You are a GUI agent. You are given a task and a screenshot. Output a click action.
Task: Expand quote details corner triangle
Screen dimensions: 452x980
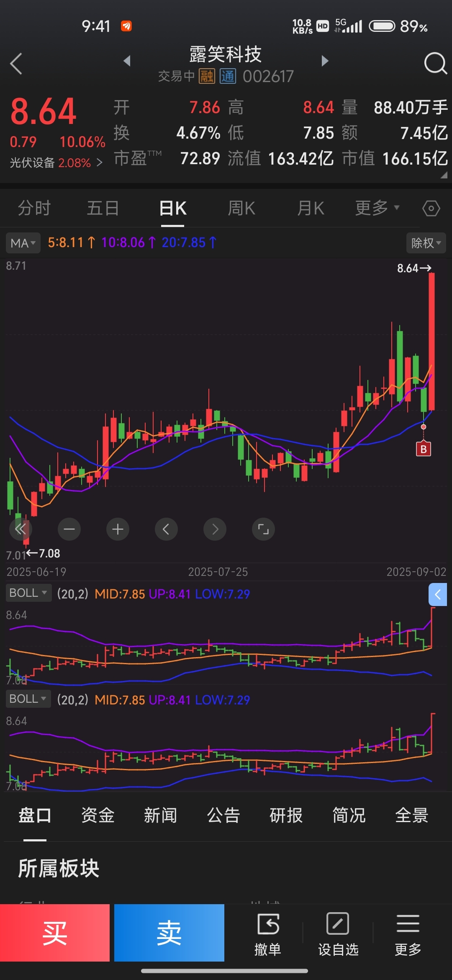(x=444, y=175)
